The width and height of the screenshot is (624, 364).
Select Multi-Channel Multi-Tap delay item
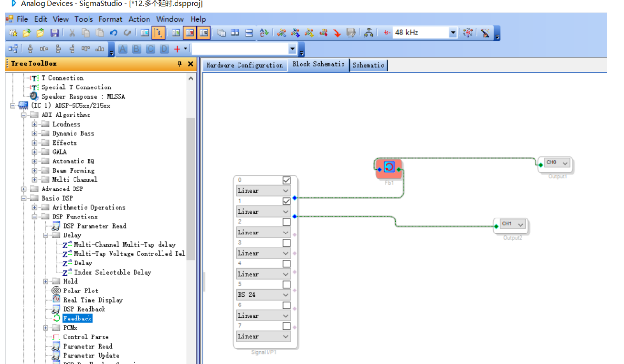point(124,245)
